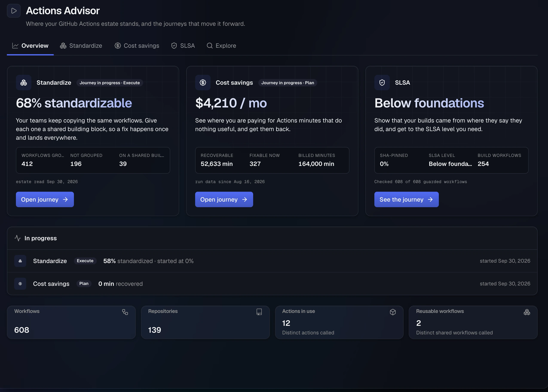Screen dimensions: 548x392
Task: Click the SHA-pinned value 0%
Action: point(384,164)
